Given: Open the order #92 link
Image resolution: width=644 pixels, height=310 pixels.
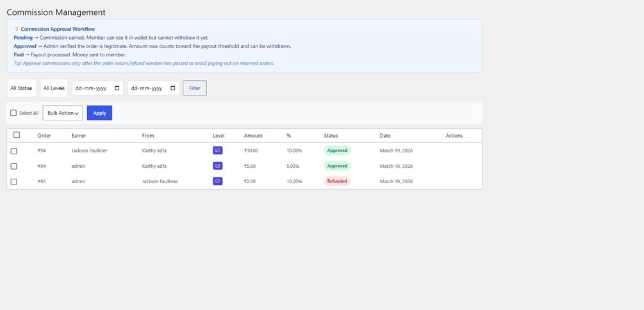Looking at the screenshot, I should pyautogui.click(x=42, y=181).
